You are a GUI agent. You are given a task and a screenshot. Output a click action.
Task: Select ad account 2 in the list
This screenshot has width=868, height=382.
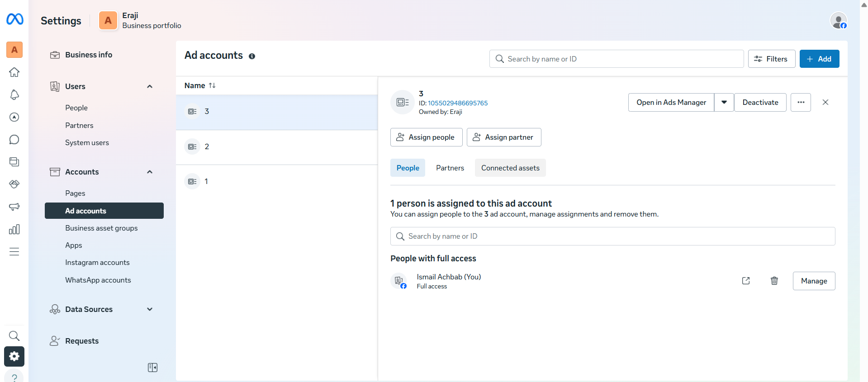point(276,146)
